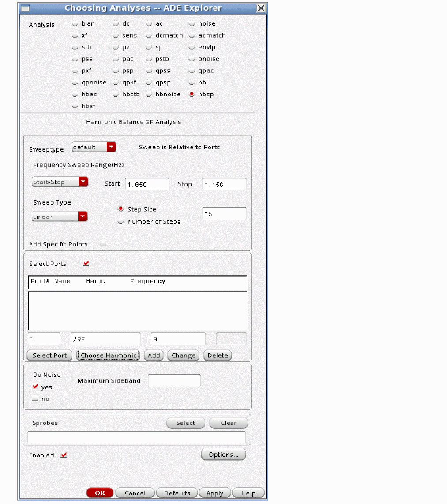
Task: Click the Choose Harmonic button
Action: (109, 356)
